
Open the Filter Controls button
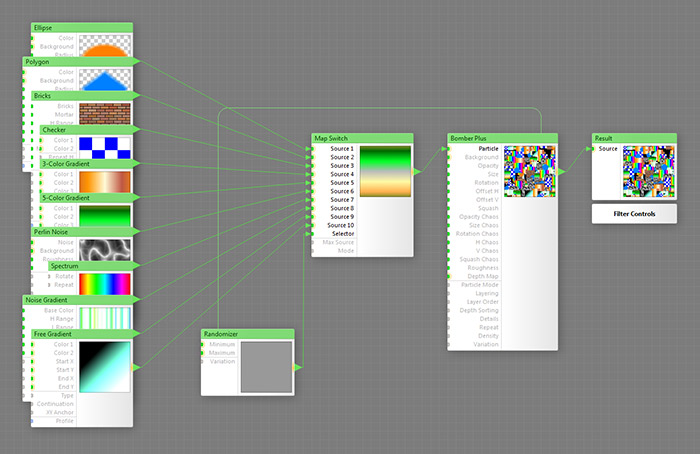pyautogui.click(x=634, y=214)
